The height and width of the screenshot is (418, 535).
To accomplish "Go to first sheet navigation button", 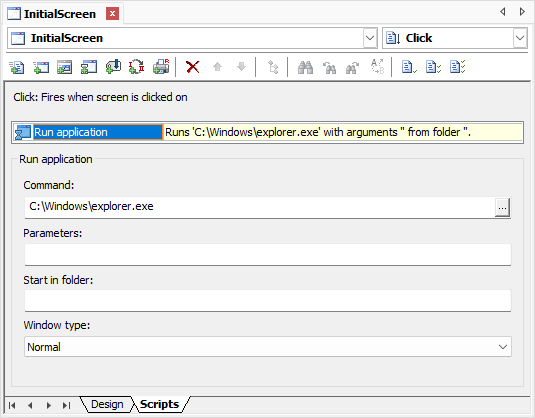I will pyautogui.click(x=12, y=405).
